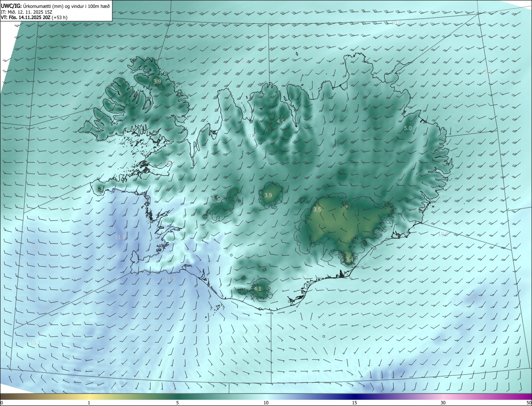Pick the pale yellow color at scale value 1
Image resolution: width=532 pixels, height=406 pixels.
(89, 396)
